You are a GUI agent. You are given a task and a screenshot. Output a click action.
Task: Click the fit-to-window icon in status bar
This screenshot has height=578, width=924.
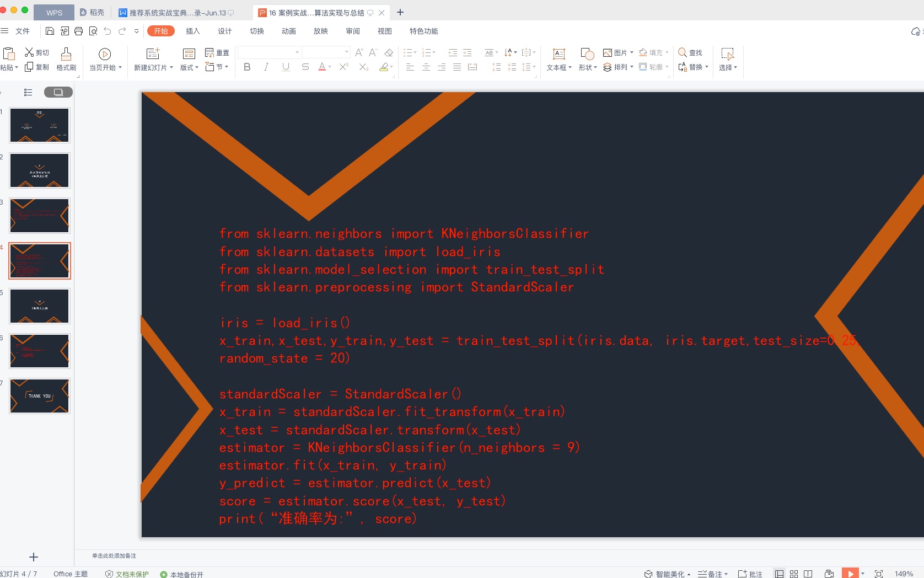click(879, 574)
